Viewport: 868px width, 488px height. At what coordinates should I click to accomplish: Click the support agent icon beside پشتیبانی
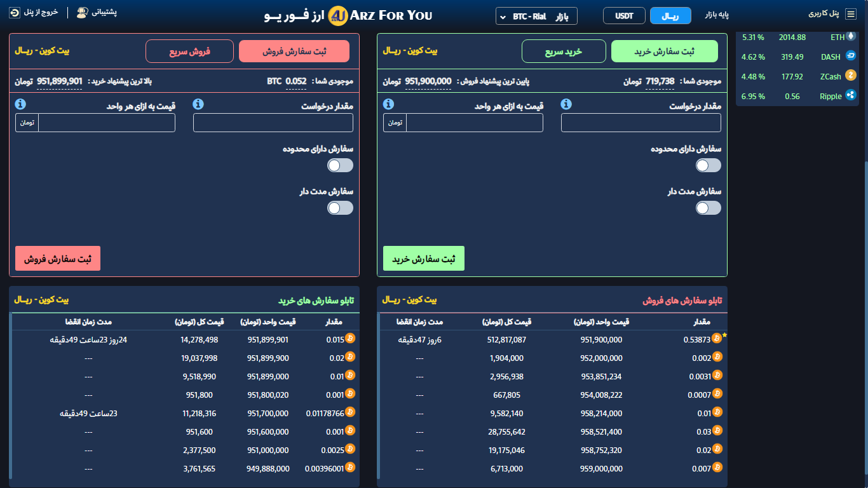[x=82, y=13]
